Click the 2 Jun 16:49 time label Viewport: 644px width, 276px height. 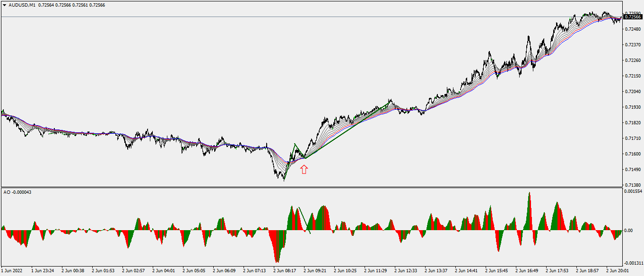coord(526,271)
